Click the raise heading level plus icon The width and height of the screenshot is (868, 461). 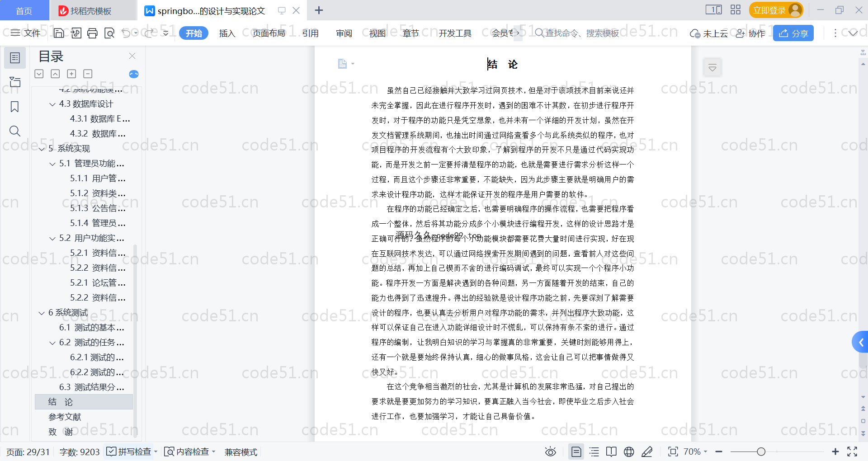point(71,74)
